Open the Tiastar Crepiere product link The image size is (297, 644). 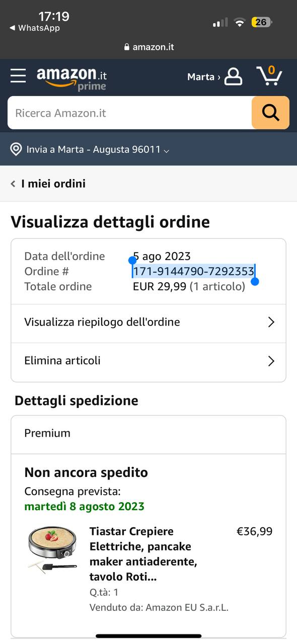point(143,554)
